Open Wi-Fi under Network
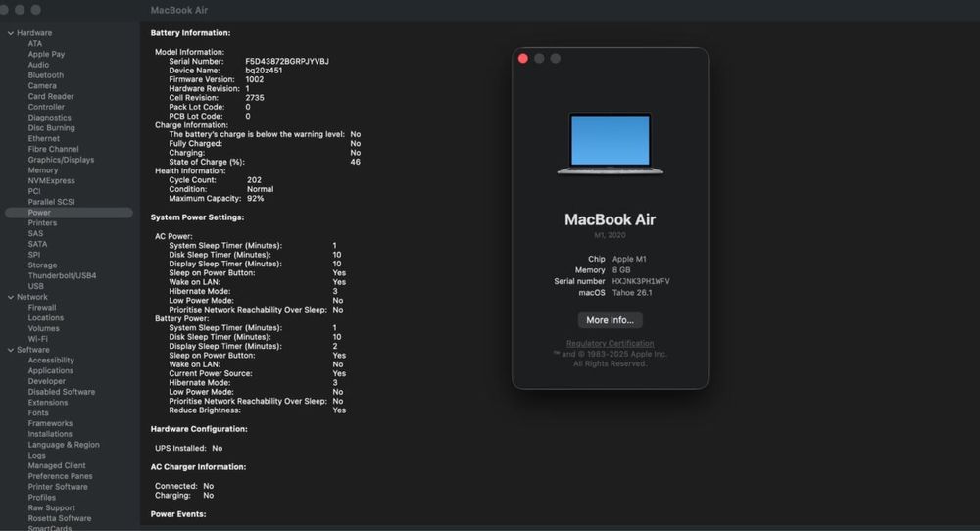This screenshot has width=980, height=531. pos(37,339)
